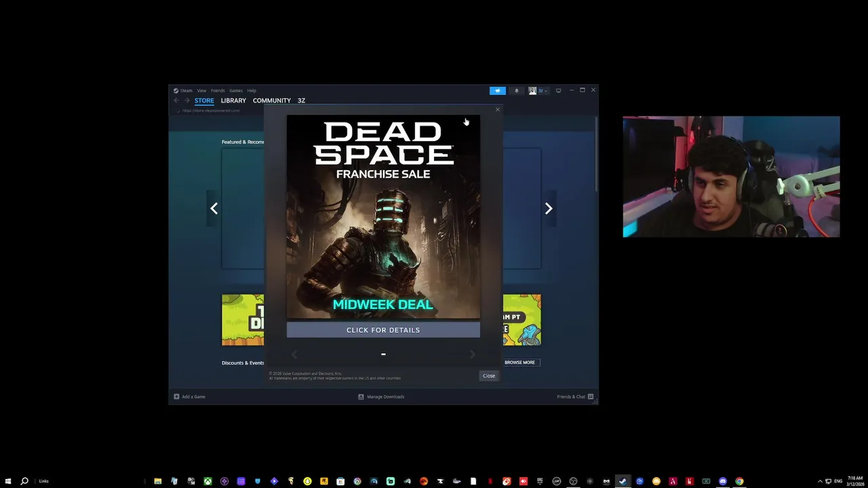Select the popup page indicator dash

[x=383, y=354]
